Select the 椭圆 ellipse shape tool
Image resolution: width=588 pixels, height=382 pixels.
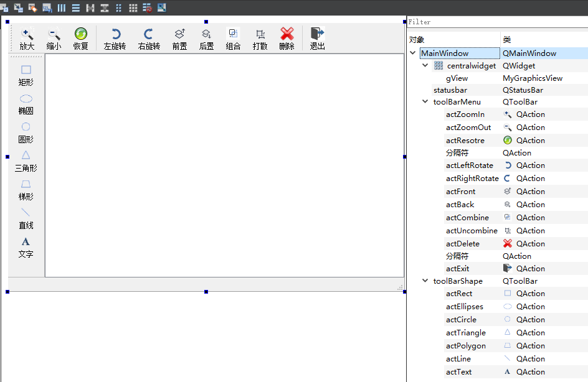pyautogui.click(x=26, y=105)
